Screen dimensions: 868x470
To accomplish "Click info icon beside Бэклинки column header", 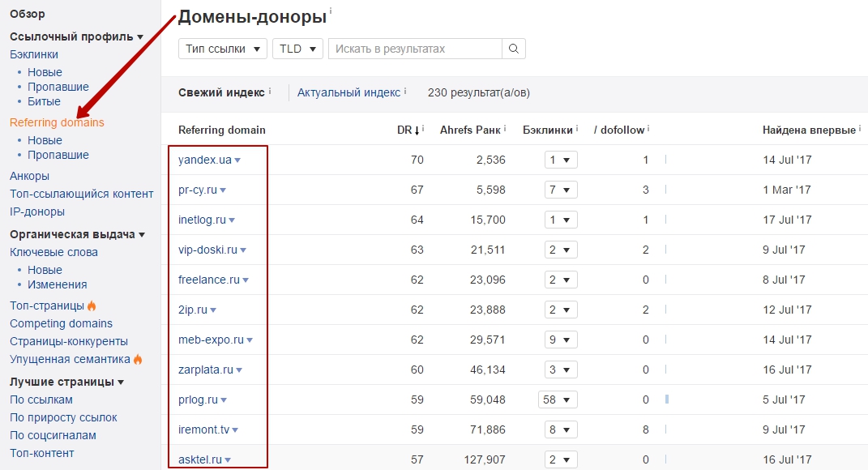I will [x=577, y=128].
